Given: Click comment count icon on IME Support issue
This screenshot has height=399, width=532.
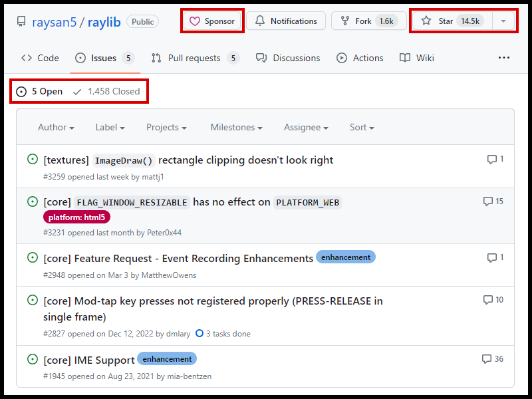Looking at the screenshot, I should click(492, 359).
